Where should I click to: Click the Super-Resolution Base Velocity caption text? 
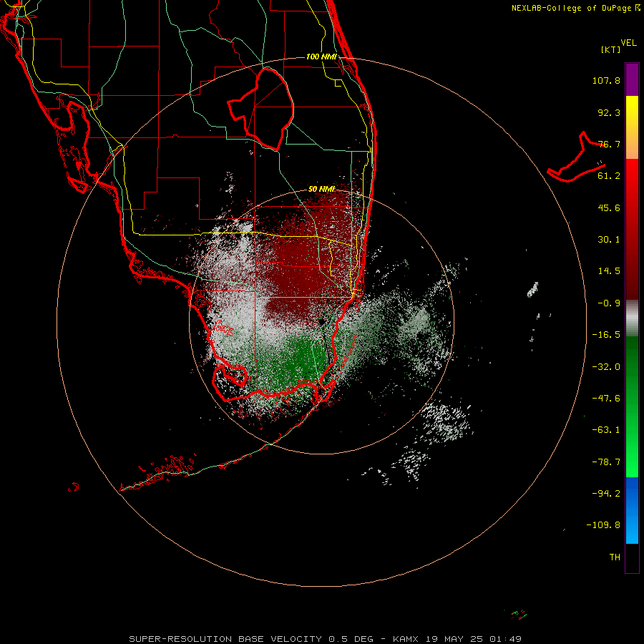(x=326, y=639)
